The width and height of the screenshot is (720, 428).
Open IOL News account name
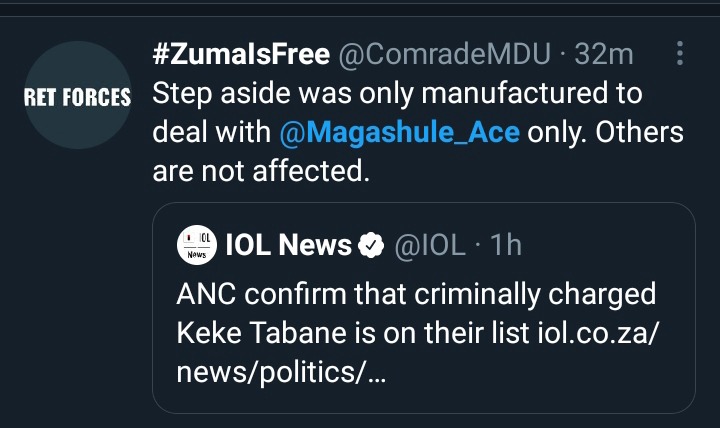(x=288, y=244)
